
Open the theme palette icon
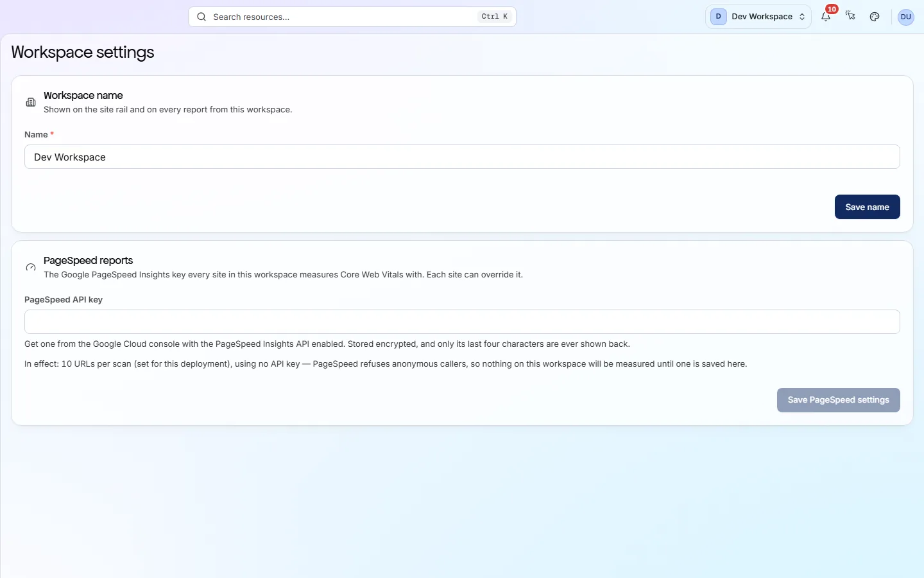pyautogui.click(x=875, y=17)
